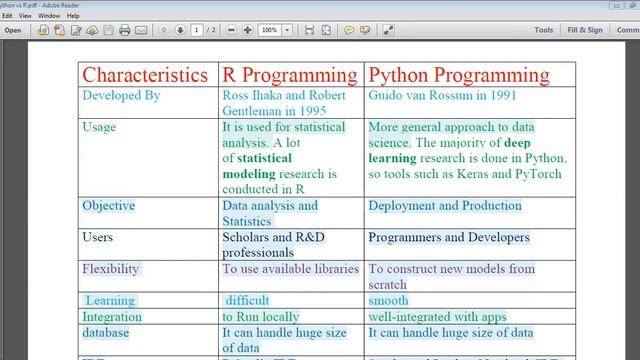The height and width of the screenshot is (360, 640).
Task: Click the 'Usage' row label
Action: coord(99,127)
